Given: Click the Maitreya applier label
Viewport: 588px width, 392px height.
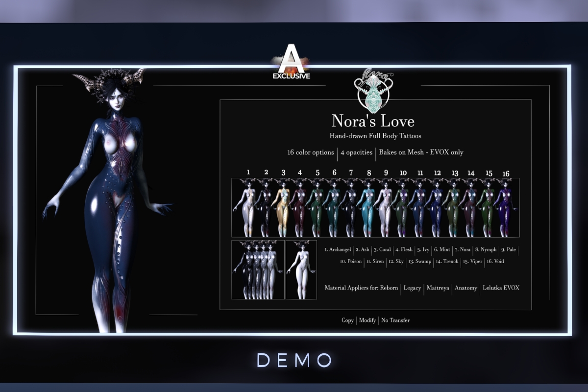Looking at the screenshot, I should tap(437, 288).
